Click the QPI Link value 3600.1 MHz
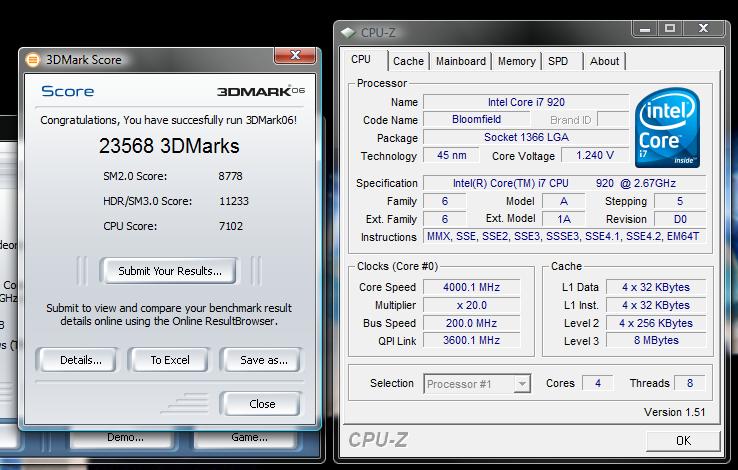Image resolution: width=738 pixels, height=470 pixels. [x=471, y=340]
